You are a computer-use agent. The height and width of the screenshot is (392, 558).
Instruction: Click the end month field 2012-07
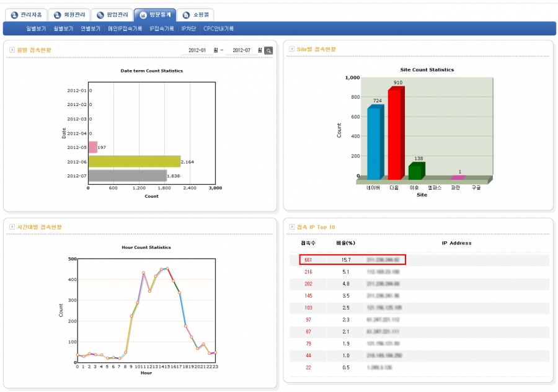pyautogui.click(x=241, y=50)
